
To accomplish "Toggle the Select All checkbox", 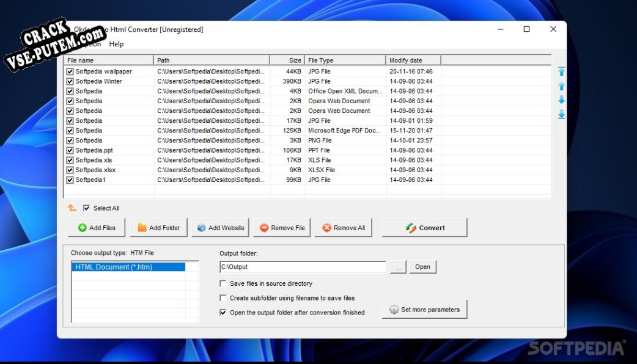I will tap(86, 208).
